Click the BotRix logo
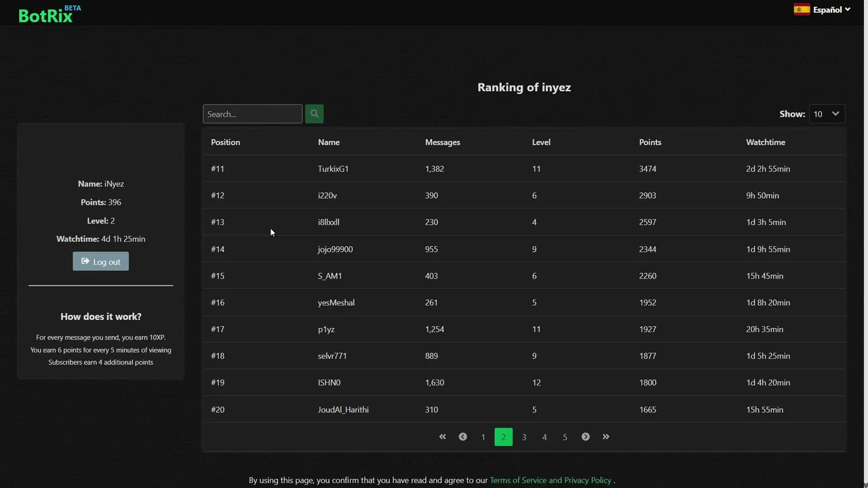Image resolution: width=868 pixels, height=488 pixels. pos(45,16)
